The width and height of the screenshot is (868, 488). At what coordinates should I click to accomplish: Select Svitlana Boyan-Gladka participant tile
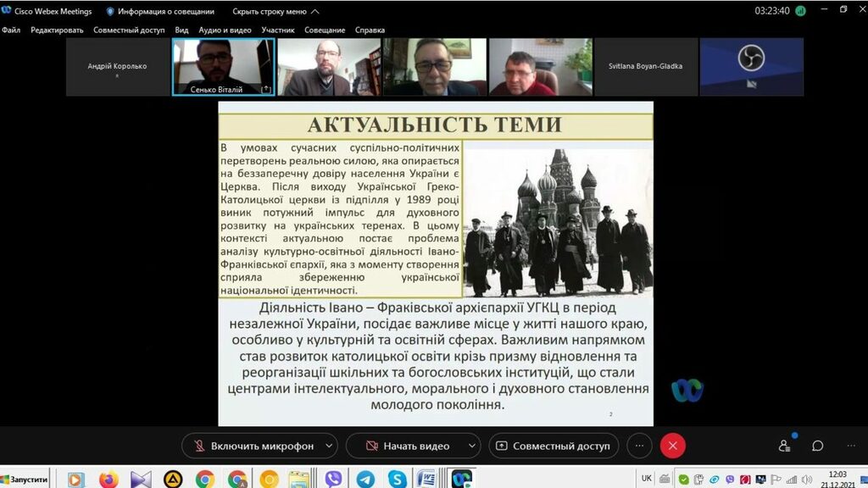point(645,66)
